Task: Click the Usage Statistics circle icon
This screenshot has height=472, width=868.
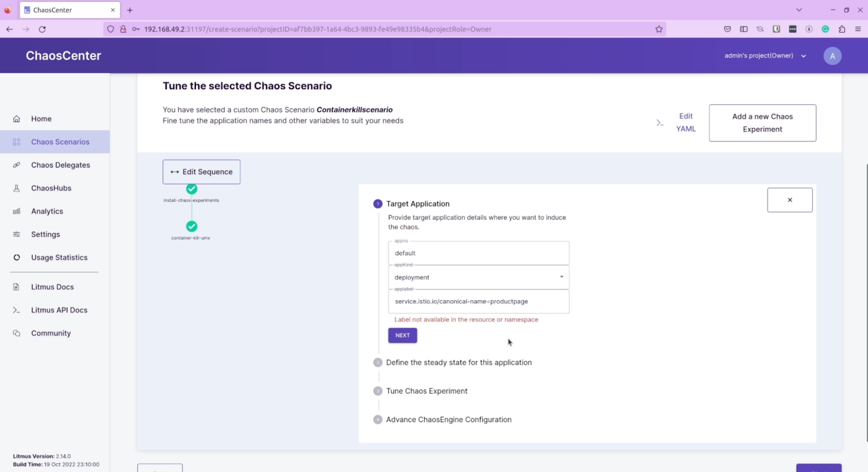Action: (x=16, y=258)
